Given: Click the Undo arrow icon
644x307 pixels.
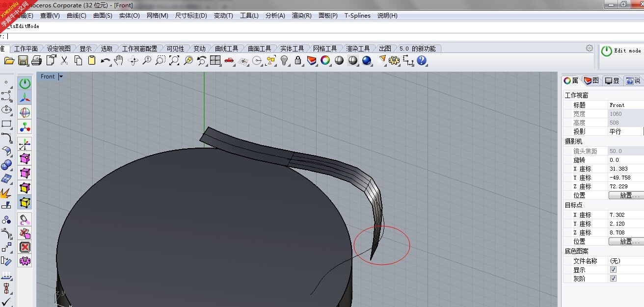Looking at the screenshot, I should click(106, 60).
